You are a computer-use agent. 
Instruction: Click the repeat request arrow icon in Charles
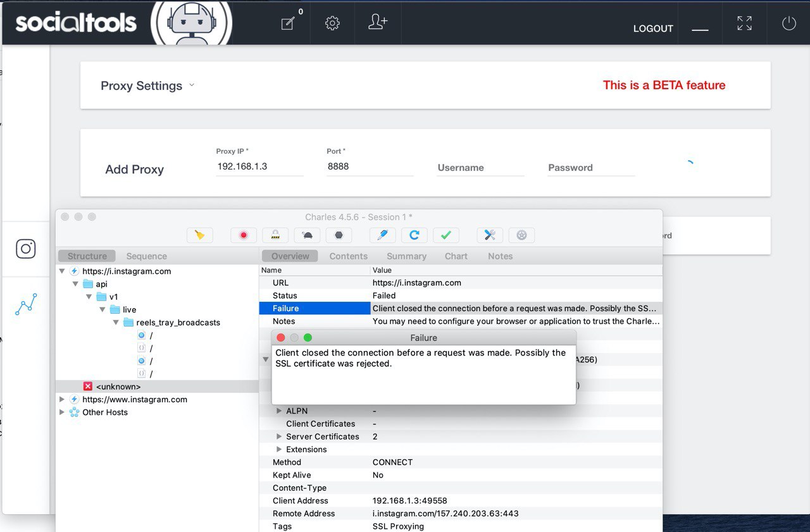414,235
